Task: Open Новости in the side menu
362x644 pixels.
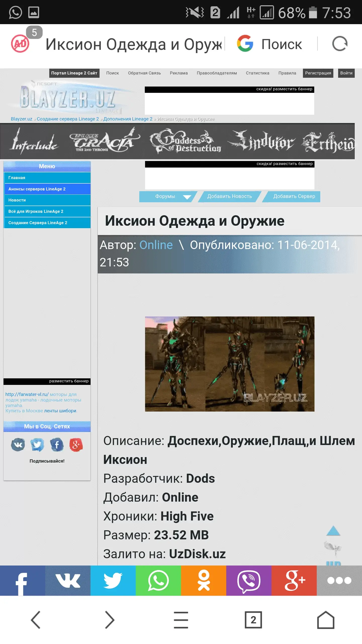Action: (x=47, y=200)
